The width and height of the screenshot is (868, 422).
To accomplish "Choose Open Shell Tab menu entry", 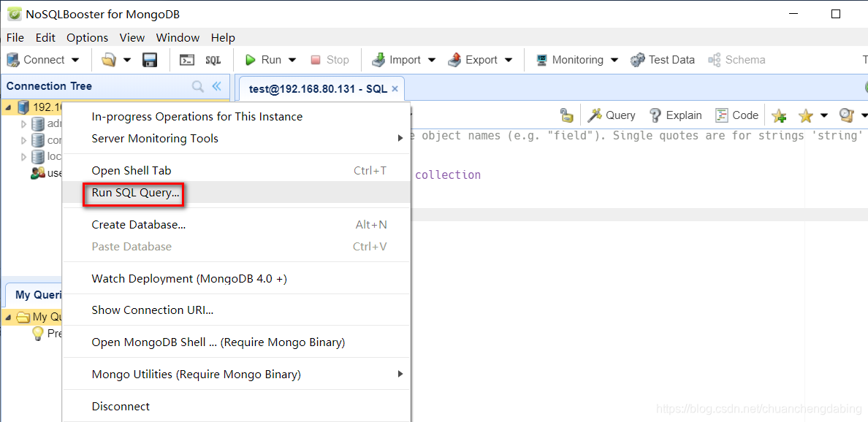I will point(237,171).
